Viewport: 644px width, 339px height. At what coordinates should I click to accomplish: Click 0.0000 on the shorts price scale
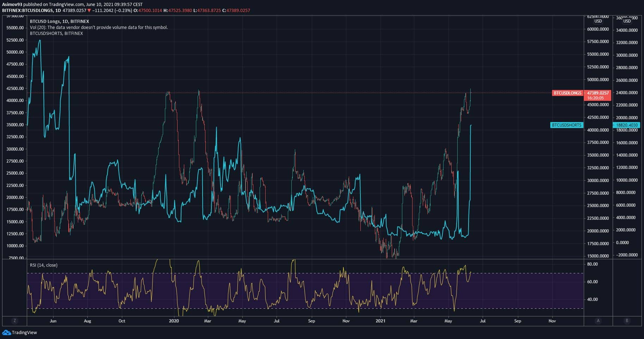click(x=622, y=243)
